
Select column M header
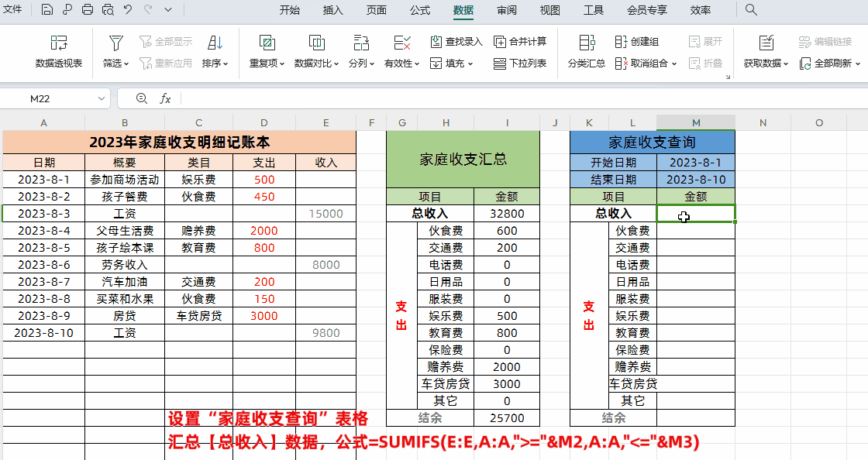pos(696,122)
